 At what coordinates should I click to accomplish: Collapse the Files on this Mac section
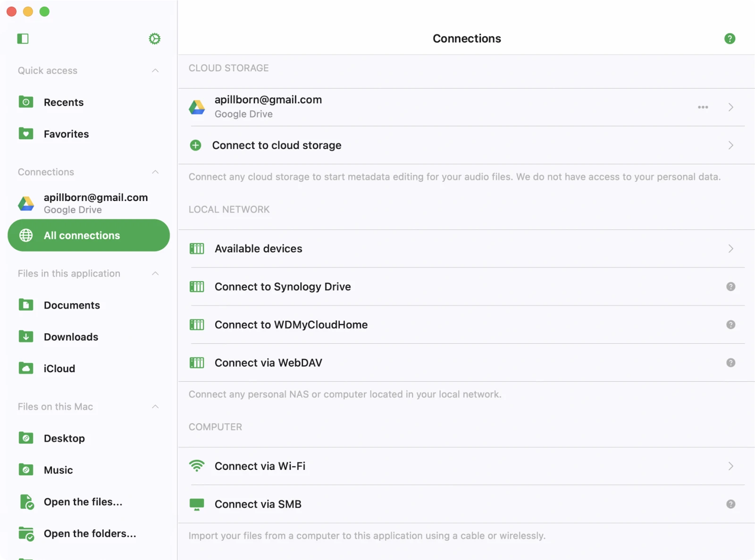point(155,407)
